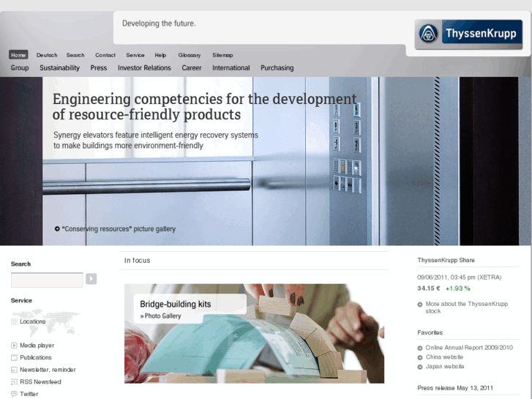Click arrow icon beside Online Annual Report
Viewport: 532px width, 399px height.
click(x=420, y=348)
